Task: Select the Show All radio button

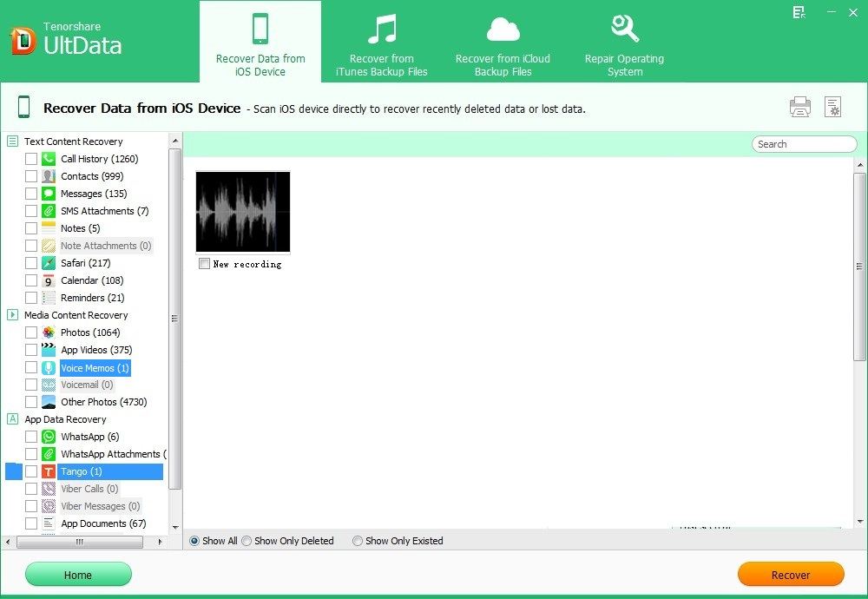Action: tap(194, 541)
